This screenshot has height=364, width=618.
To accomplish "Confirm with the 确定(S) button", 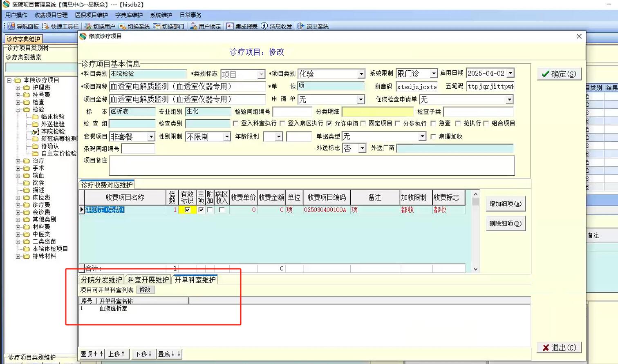I will (x=559, y=74).
